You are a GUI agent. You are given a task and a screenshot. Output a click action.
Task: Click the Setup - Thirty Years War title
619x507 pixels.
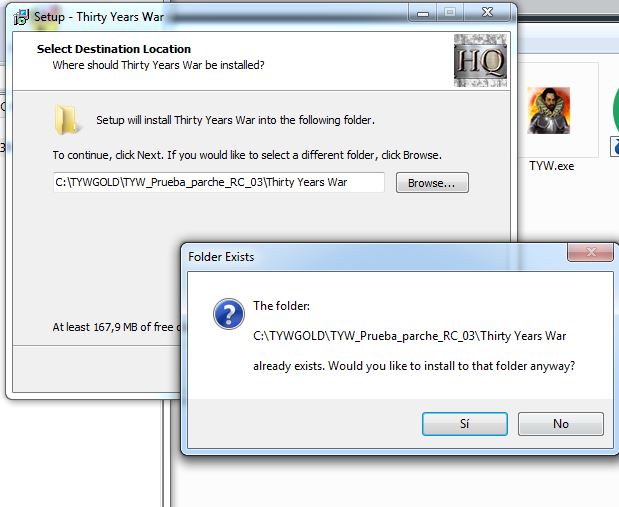98,15
